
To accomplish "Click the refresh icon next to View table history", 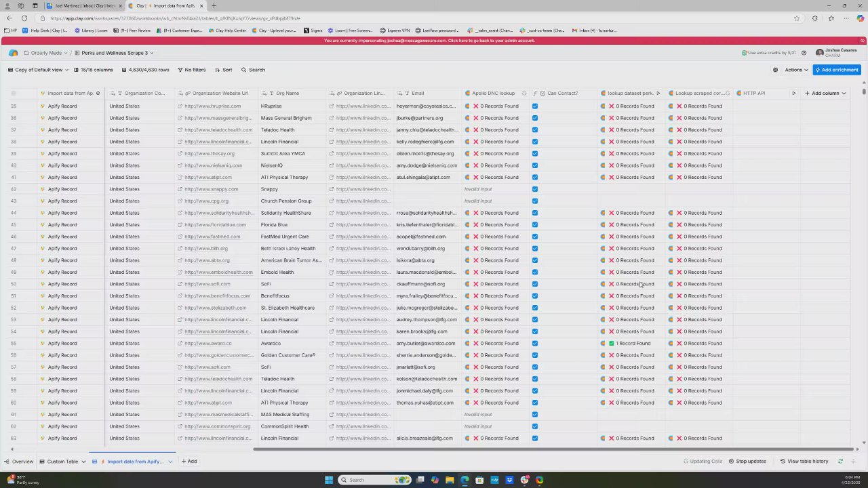I will [840, 462].
